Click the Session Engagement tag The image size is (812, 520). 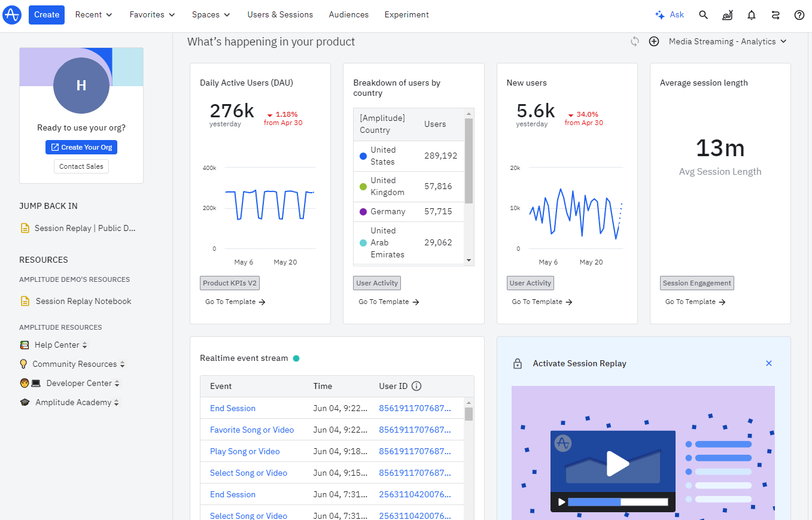coord(697,283)
